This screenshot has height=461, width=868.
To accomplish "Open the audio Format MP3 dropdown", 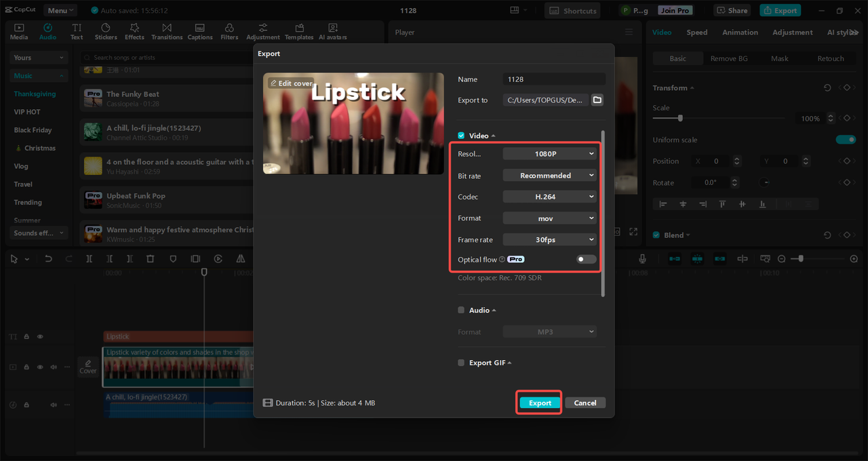I will click(x=550, y=332).
